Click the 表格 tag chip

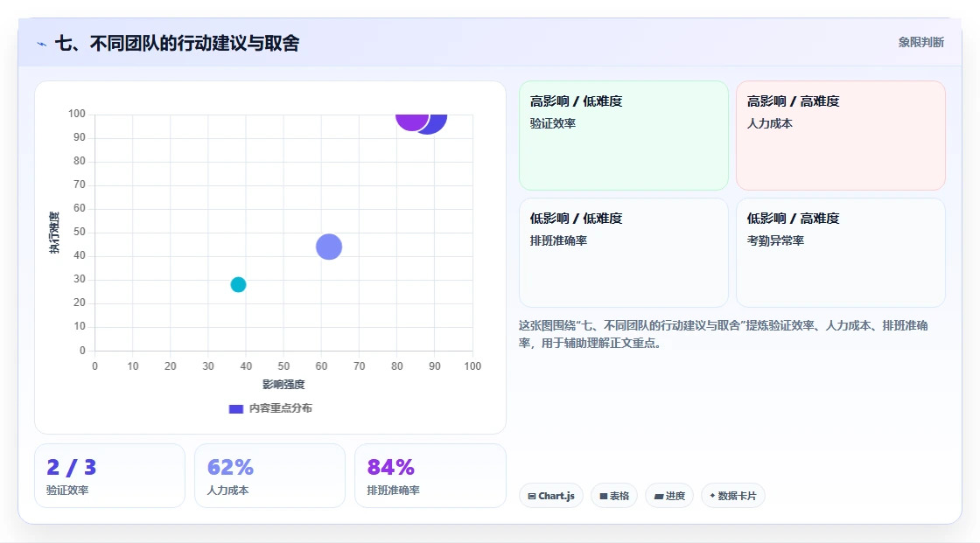point(613,496)
